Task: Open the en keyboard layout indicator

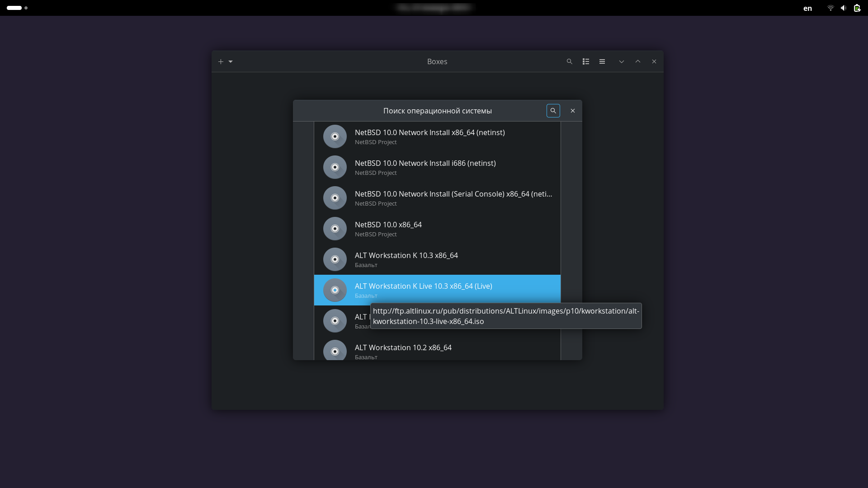Action: click(x=807, y=8)
